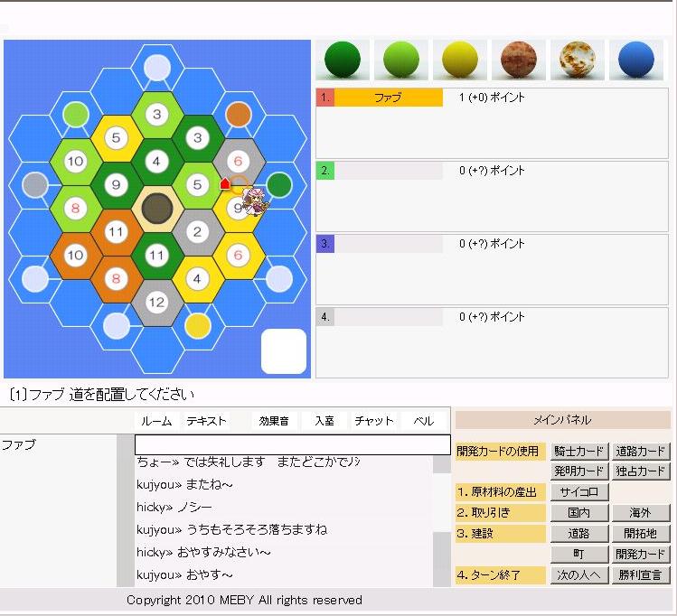The height and width of the screenshot is (616, 677).
Task: Click the 海外 overseas trade button
Action: (x=640, y=512)
